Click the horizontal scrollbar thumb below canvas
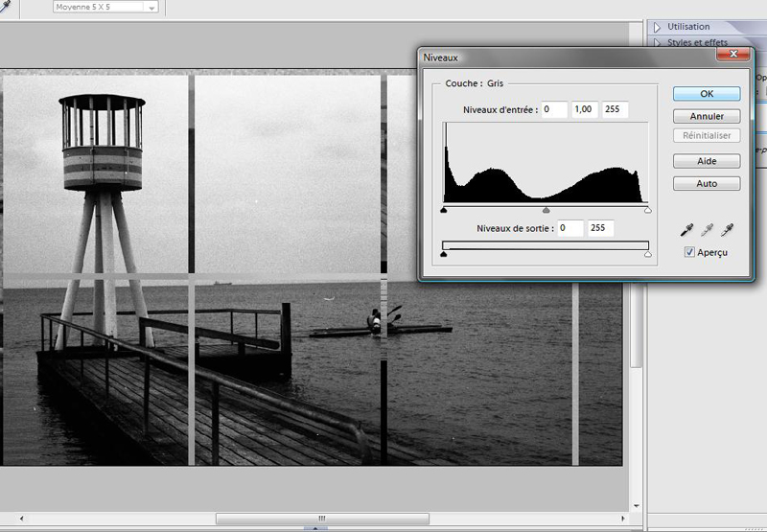Image resolution: width=767 pixels, height=532 pixels. [322, 519]
